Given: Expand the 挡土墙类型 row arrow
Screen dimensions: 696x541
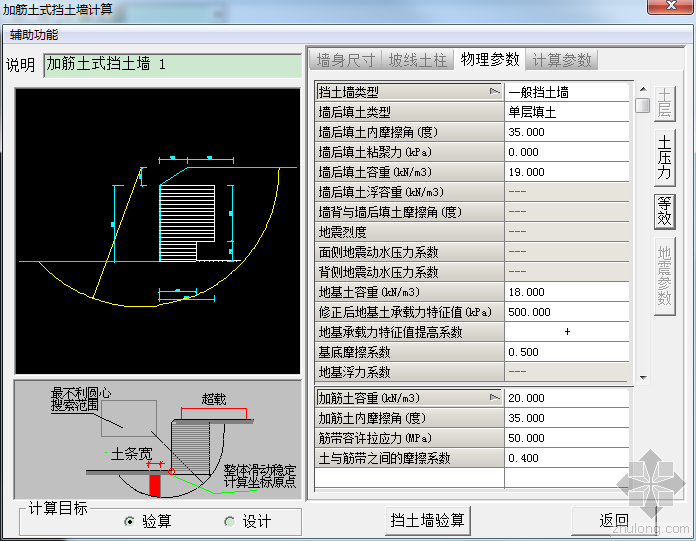Looking at the screenshot, I should pos(494,92).
